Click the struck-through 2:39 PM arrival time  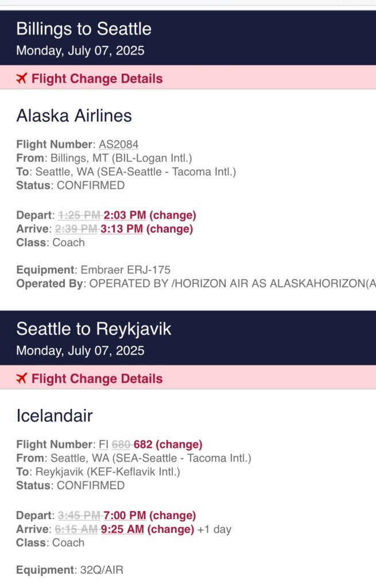coord(76,229)
